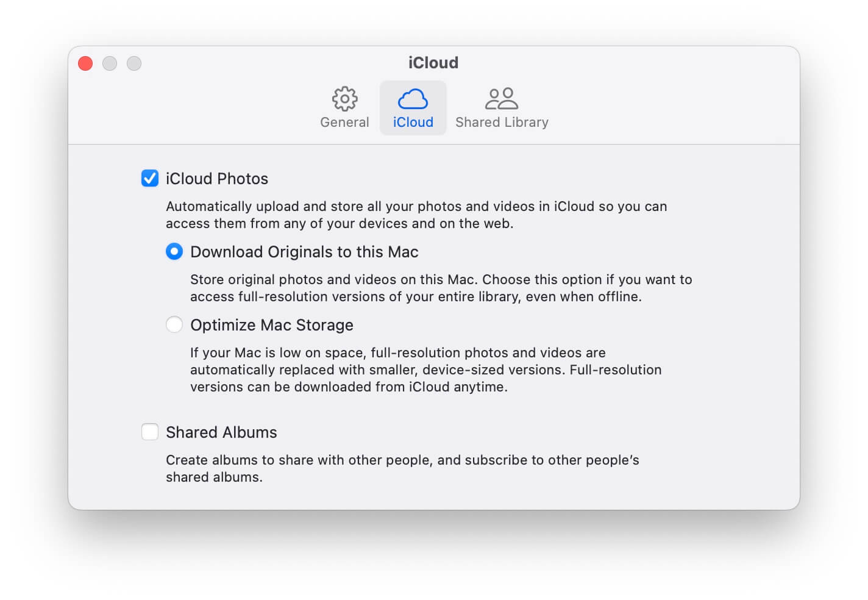
Task: Switch to the General tab label
Action: [x=344, y=122]
